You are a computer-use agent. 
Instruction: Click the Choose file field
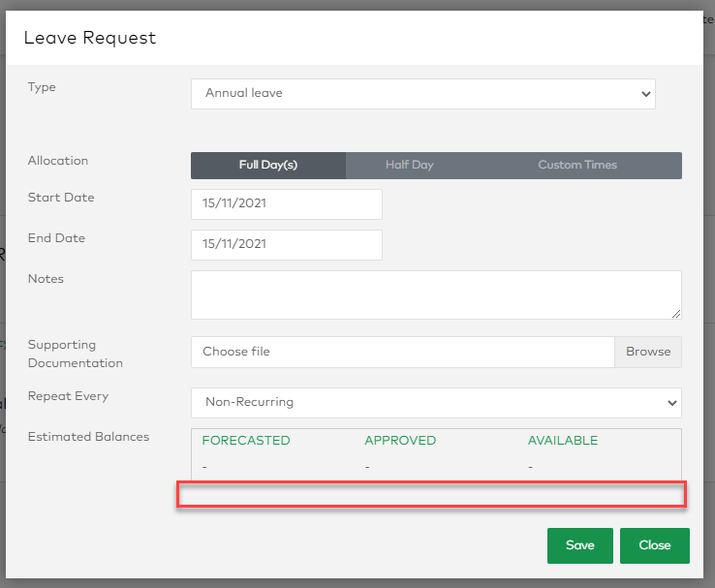coord(403,352)
